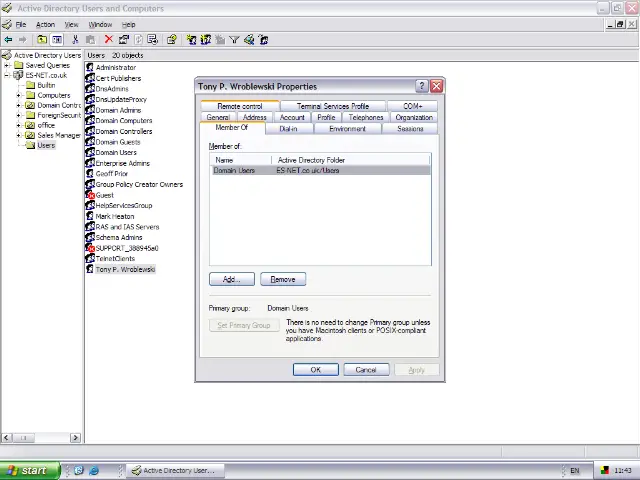Image resolution: width=640 pixels, height=480 pixels.
Task: Click the MMC console icon beside File menu
Action: tap(7, 24)
